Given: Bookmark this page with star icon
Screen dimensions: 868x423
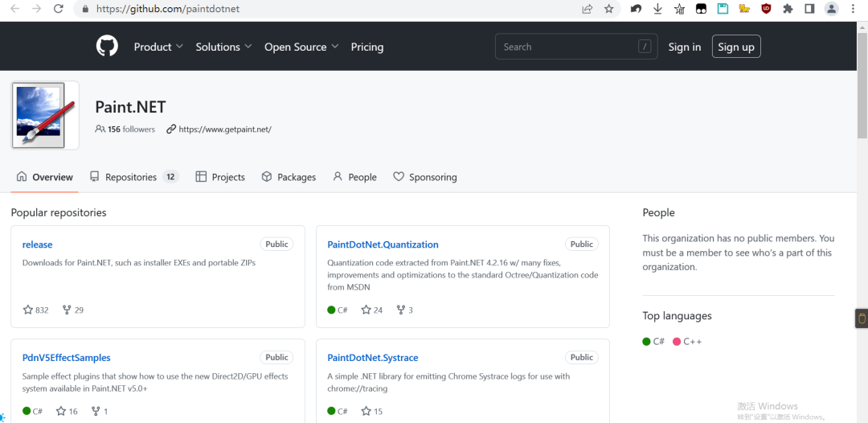Looking at the screenshot, I should tap(609, 9).
